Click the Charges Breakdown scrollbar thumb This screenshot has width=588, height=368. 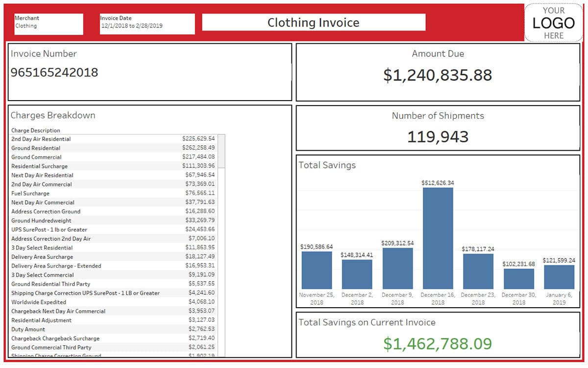[221, 152]
